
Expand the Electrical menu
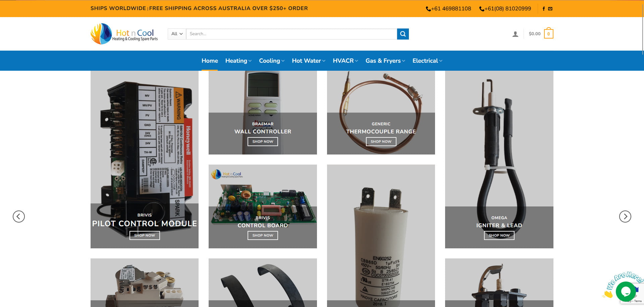coord(427,61)
